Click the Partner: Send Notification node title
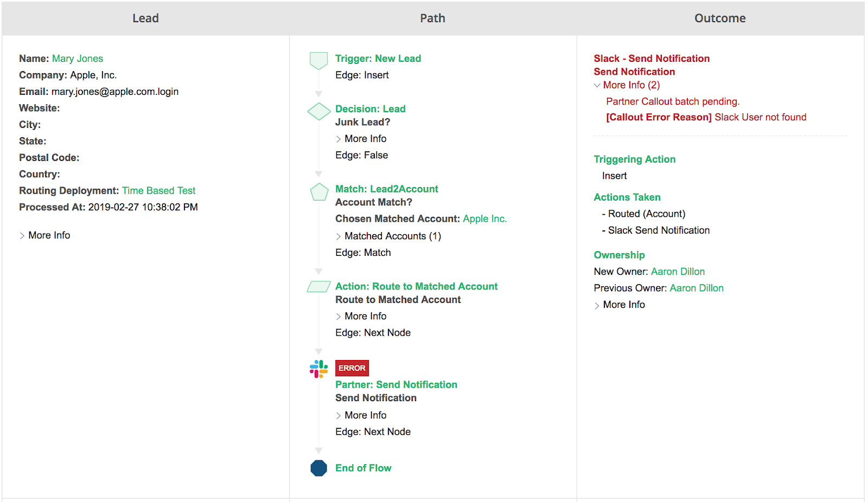 click(x=396, y=385)
